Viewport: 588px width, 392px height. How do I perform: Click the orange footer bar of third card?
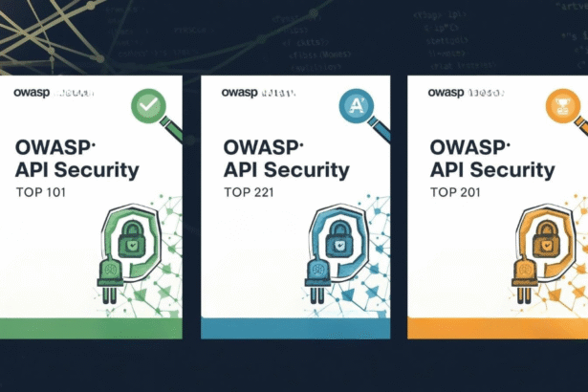tap(497, 329)
